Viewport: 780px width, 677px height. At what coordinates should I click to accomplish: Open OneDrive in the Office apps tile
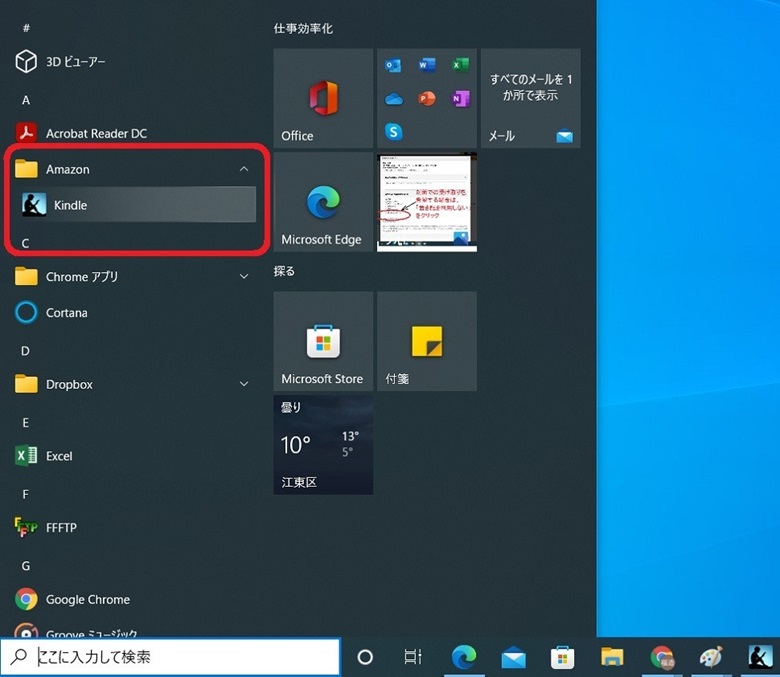coord(393,99)
